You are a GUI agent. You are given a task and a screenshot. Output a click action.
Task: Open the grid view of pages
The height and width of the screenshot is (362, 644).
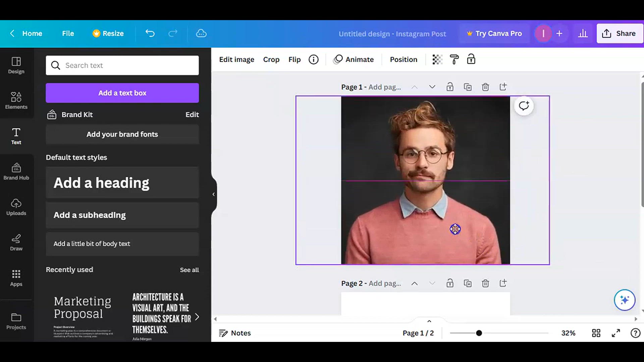(x=596, y=333)
